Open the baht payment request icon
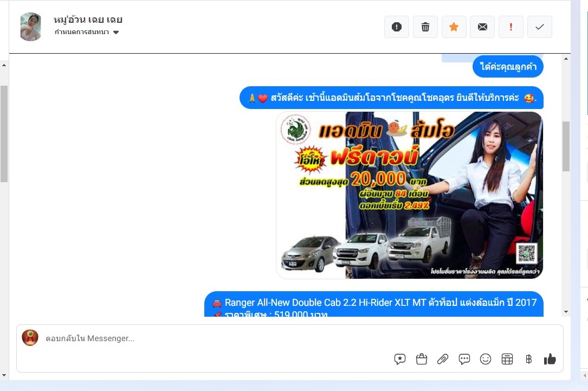Screen dimensions: 588x391 (529, 359)
